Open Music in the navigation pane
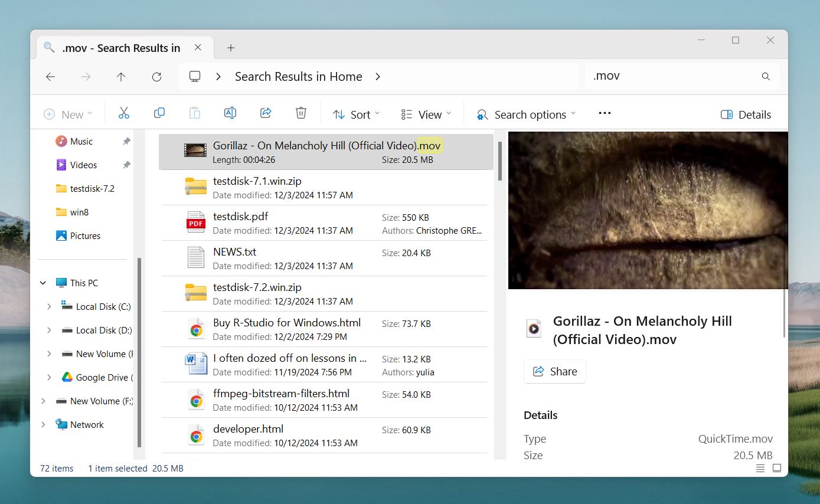 click(81, 141)
